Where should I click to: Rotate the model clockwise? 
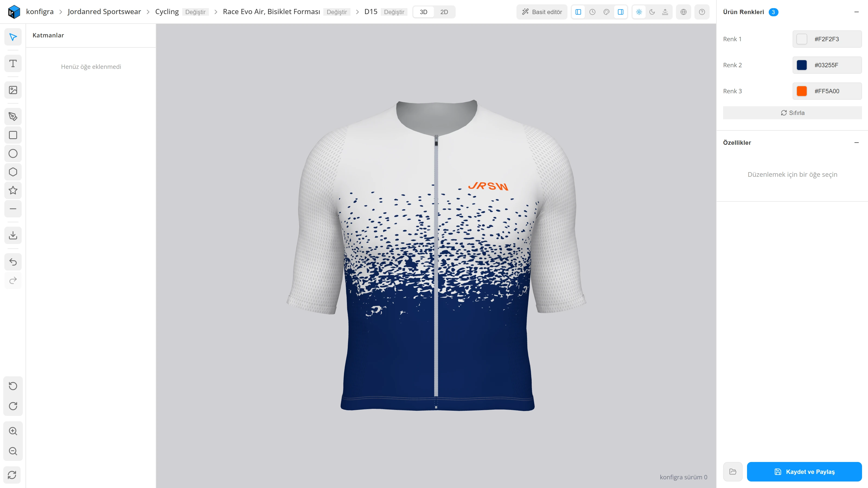point(13,406)
